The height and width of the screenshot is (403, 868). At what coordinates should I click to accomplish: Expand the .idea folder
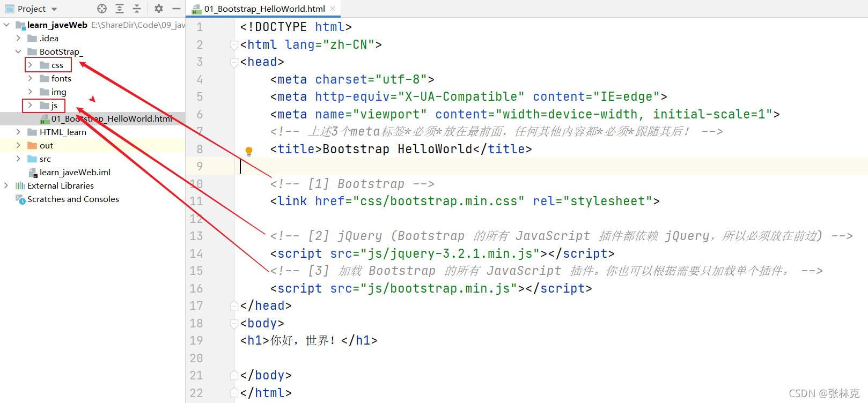click(18, 38)
